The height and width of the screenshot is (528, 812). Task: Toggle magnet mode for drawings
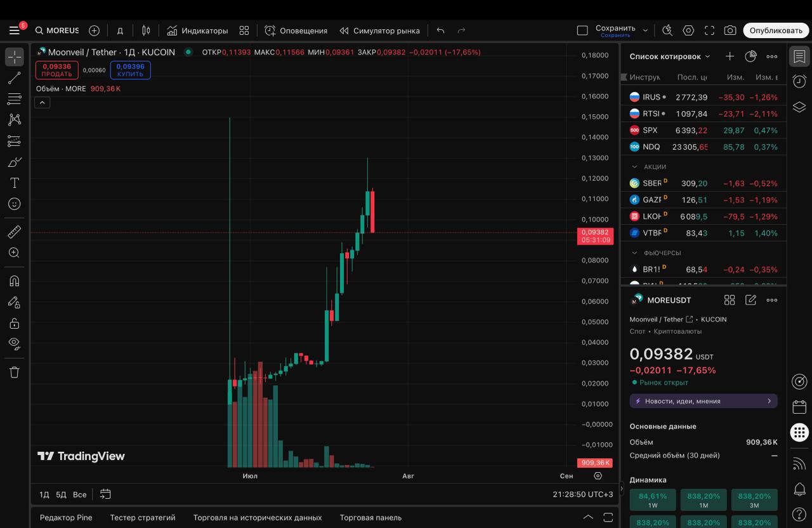[15, 280]
